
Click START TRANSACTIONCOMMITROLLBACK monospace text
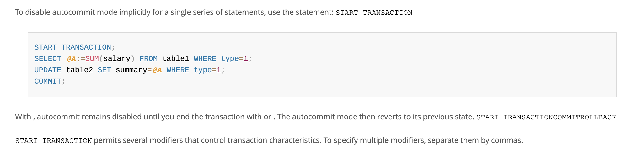[546, 117]
